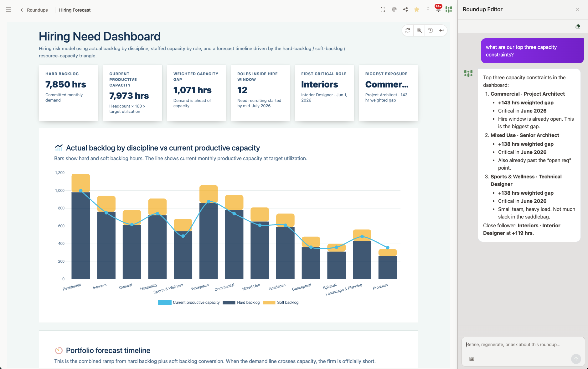The height and width of the screenshot is (369, 588).
Task: Clear the chat with the eraser icon
Action: pos(578,26)
